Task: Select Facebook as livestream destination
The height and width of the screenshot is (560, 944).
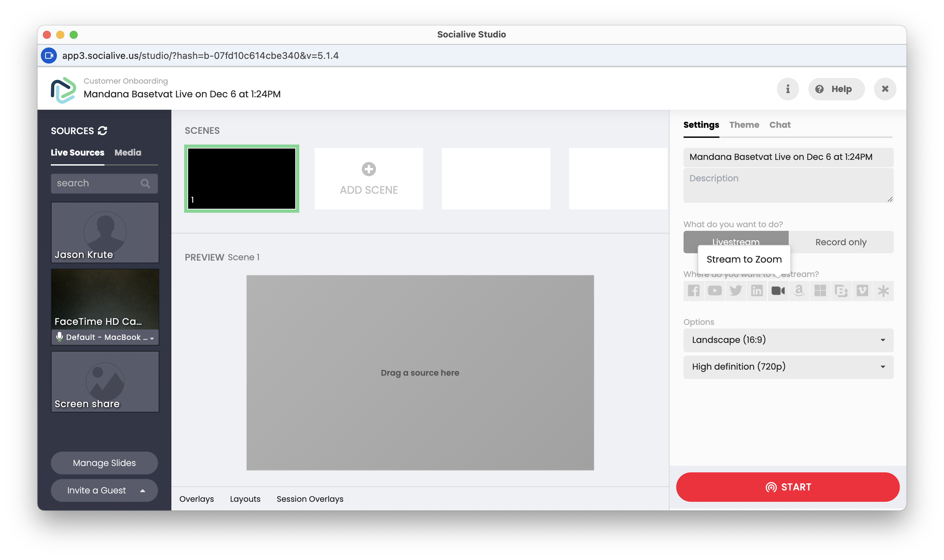Action: (694, 291)
